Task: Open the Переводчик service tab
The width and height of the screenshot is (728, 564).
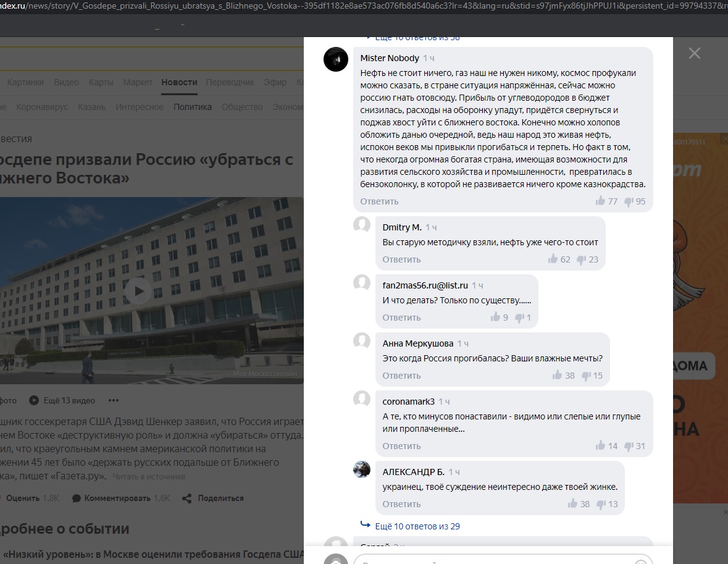Action: [x=230, y=82]
